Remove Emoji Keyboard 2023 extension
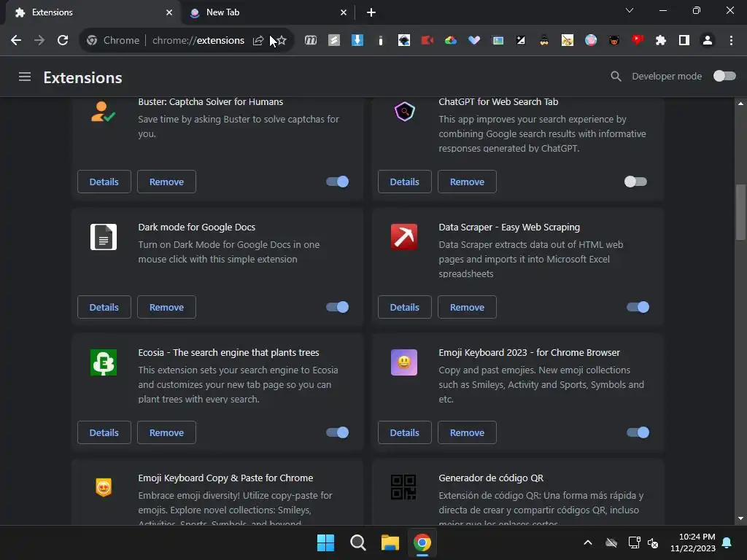The image size is (747, 560). tap(467, 432)
